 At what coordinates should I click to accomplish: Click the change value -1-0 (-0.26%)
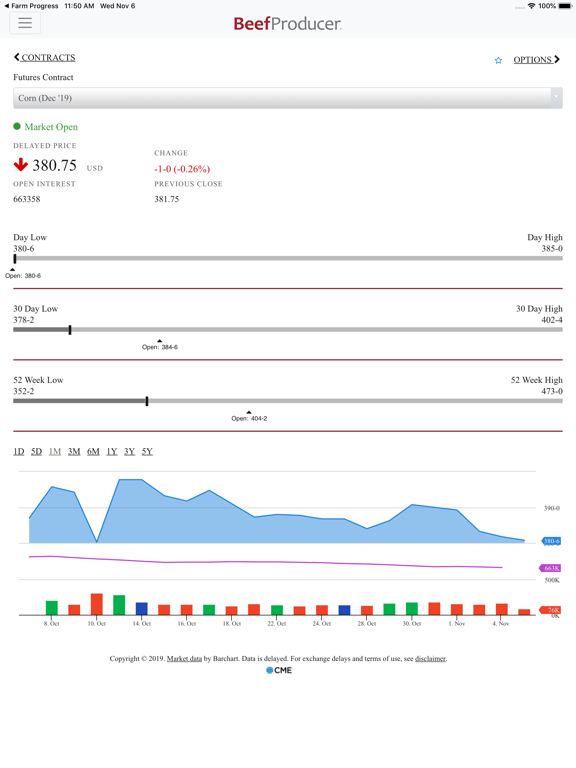pos(182,169)
